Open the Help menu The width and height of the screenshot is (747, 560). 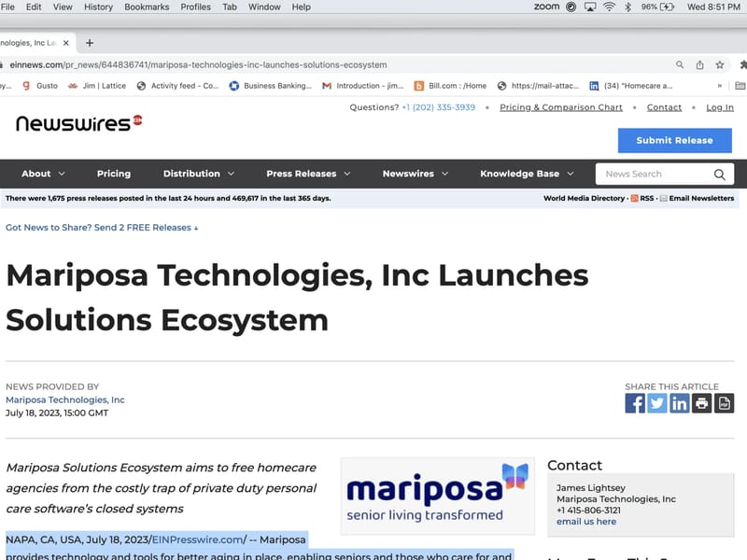[x=301, y=7]
